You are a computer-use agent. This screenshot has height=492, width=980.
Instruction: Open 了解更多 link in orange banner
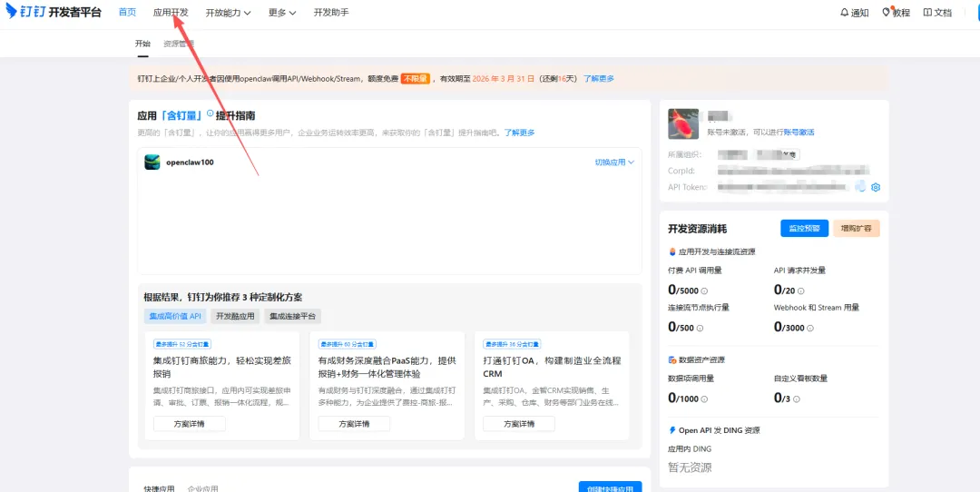click(599, 79)
